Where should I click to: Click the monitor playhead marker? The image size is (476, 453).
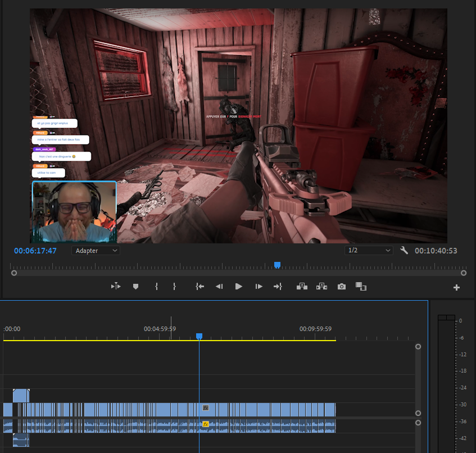click(x=277, y=265)
